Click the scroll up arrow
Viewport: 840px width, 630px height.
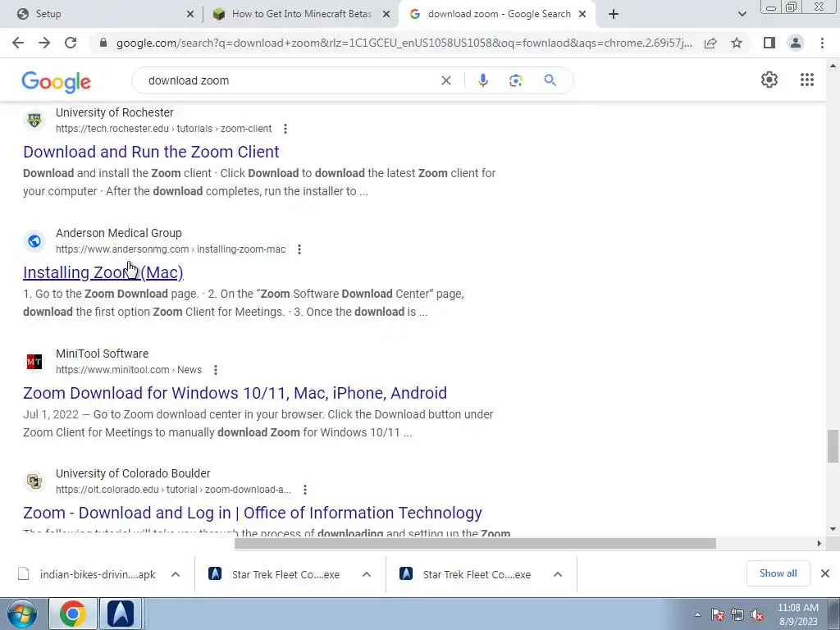click(833, 66)
